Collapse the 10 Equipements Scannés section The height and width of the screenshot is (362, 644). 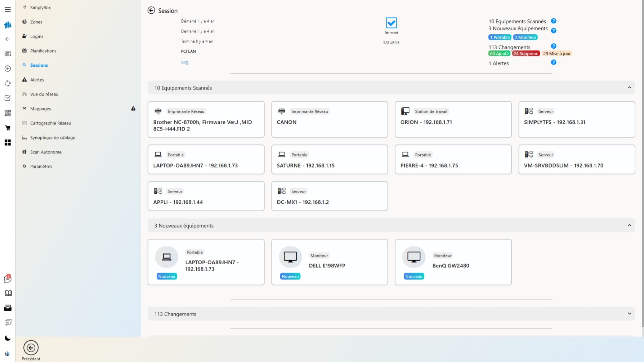tap(629, 88)
